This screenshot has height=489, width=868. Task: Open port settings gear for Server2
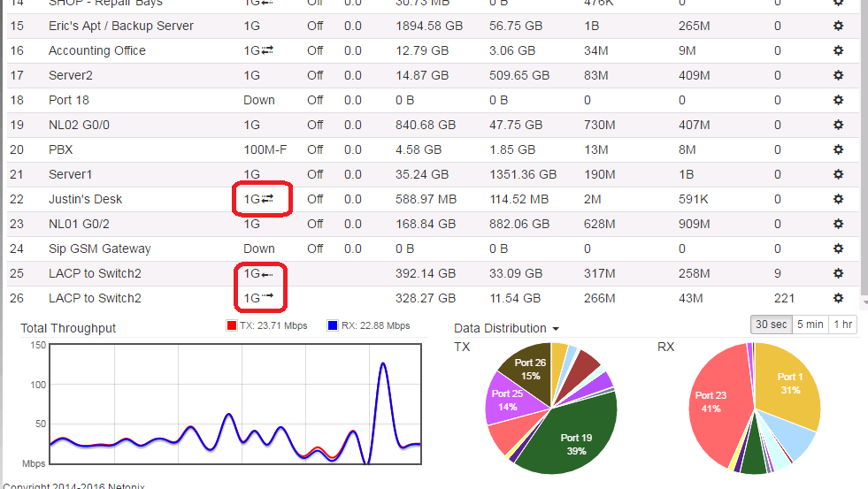pyautogui.click(x=838, y=75)
